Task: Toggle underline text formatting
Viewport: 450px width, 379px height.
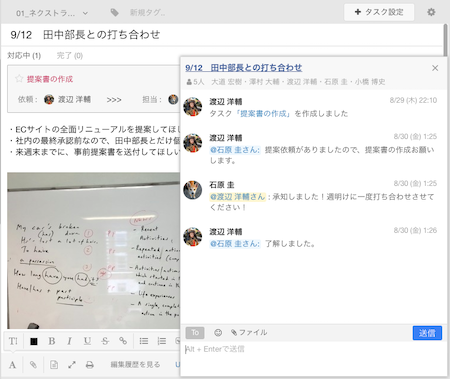Action: 87,341
